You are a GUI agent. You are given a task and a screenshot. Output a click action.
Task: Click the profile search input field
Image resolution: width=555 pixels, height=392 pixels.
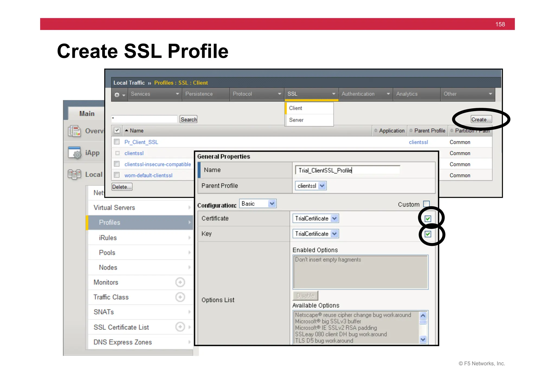pyautogui.click(x=144, y=119)
